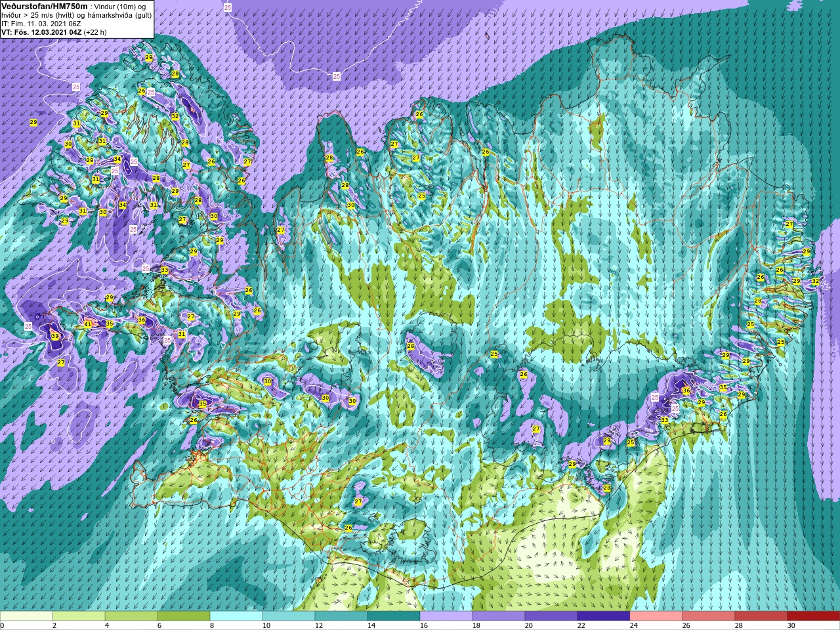Choose the dark red above-30 m/s legend swatch
This screenshot has width=840, height=630.
(814, 616)
